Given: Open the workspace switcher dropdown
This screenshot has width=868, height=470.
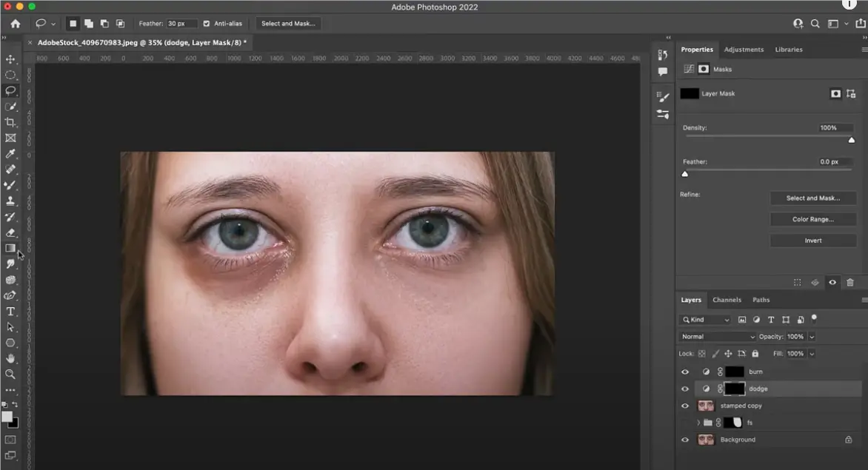Looking at the screenshot, I should 846,24.
